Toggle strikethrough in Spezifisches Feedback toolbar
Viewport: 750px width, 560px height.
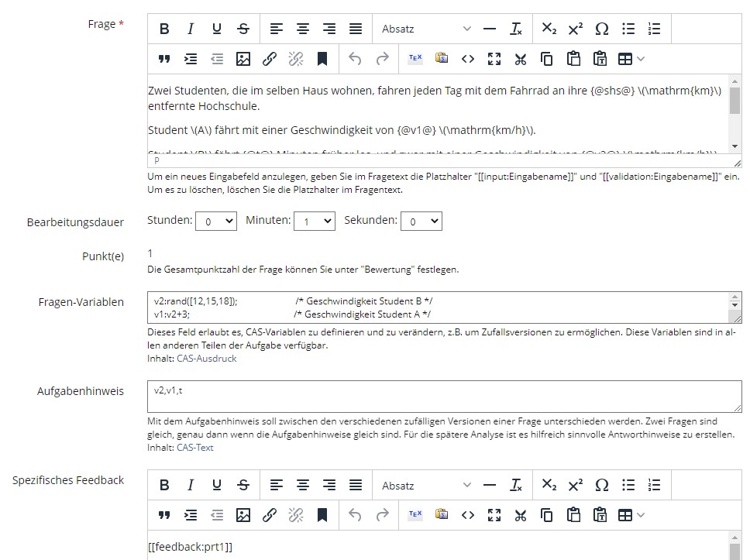click(243, 486)
